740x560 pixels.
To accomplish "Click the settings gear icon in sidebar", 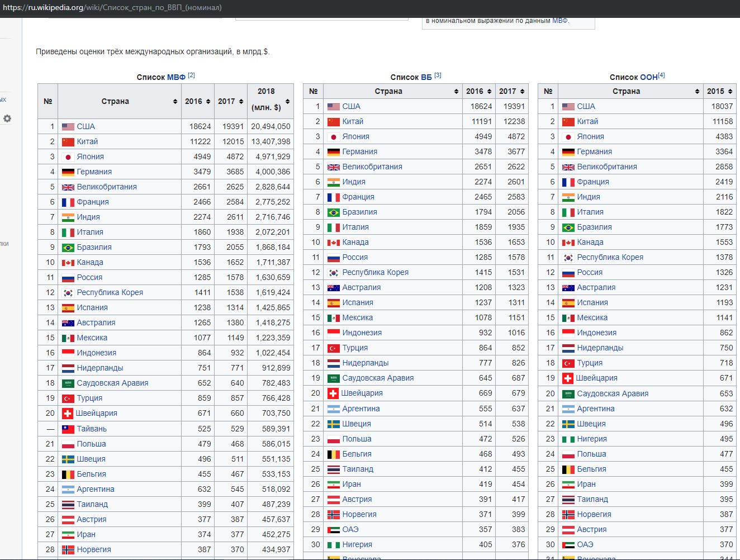I will pos(7,118).
